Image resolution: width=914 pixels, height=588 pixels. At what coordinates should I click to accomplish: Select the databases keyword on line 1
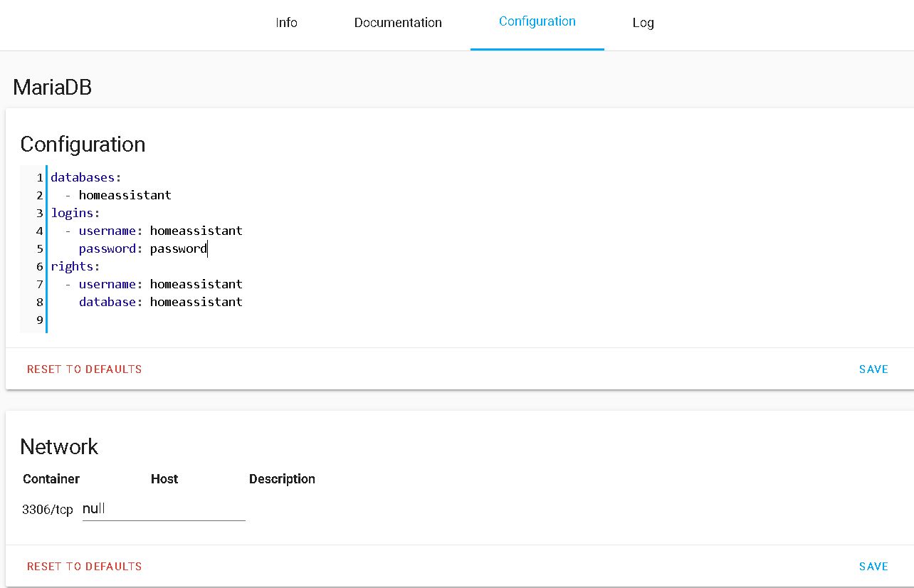[80, 177]
